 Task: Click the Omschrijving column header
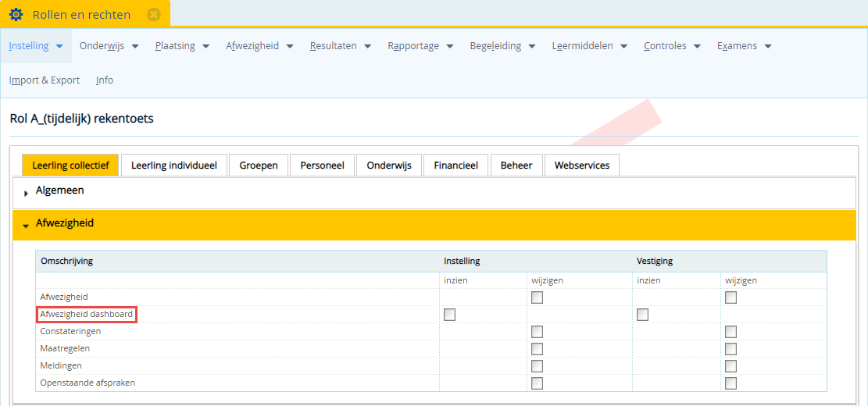[x=66, y=261]
